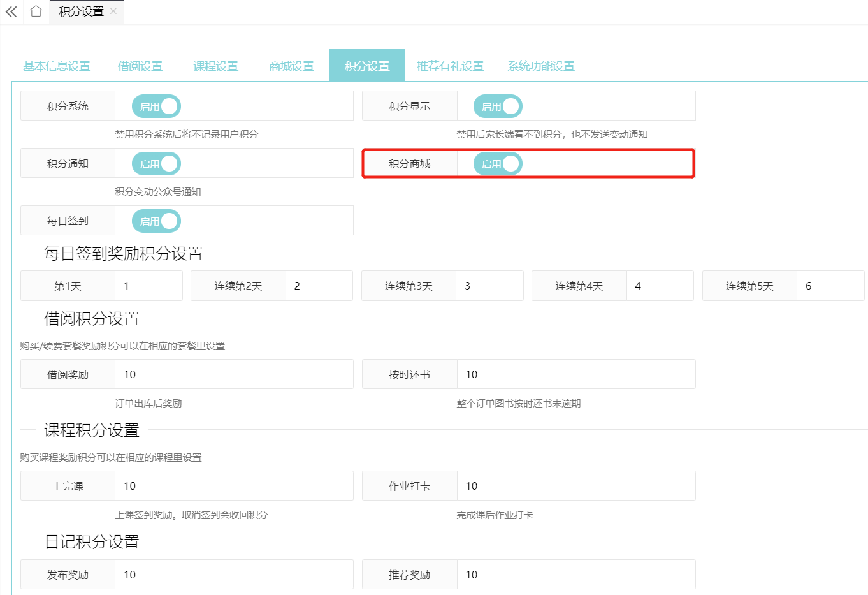Switch to 推荐有礼设置 tab
This screenshot has height=595, width=868.
pyautogui.click(x=450, y=66)
